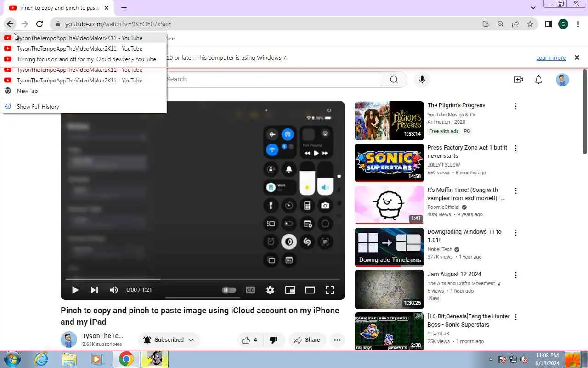This screenshot has width=588, height=368.
Task: Open new tab with plus button
Action: point(124,8)
